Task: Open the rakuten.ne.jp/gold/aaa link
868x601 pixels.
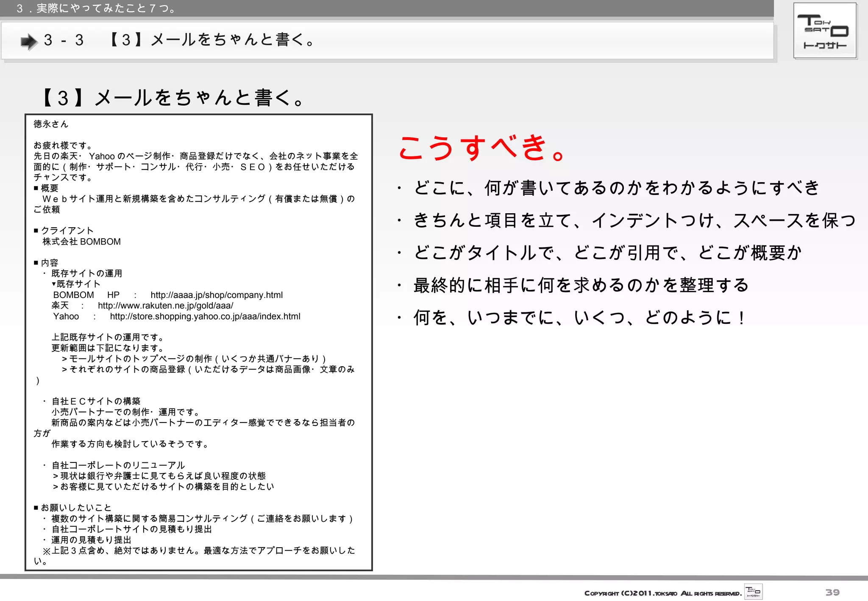Action: (165, 306)
